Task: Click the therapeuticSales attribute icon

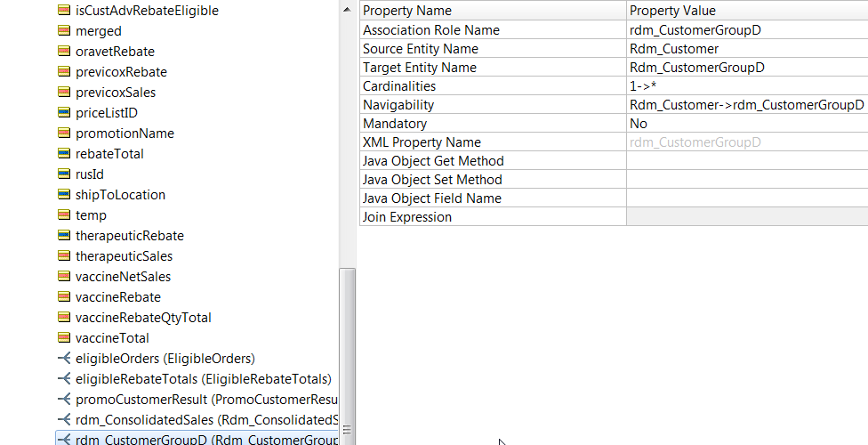Action: (64, 256)
